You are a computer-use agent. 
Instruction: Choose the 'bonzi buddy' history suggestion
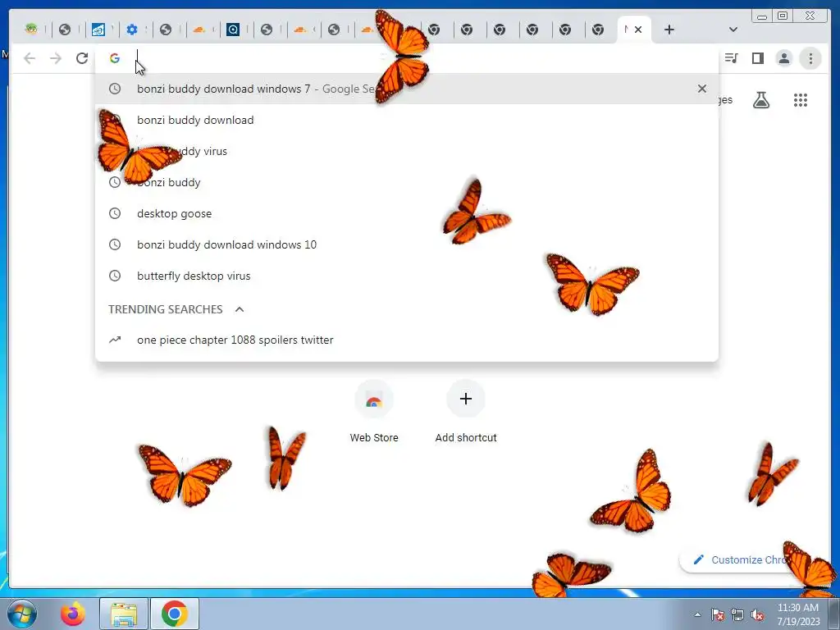pyautogui.click(x=407, y=182)
